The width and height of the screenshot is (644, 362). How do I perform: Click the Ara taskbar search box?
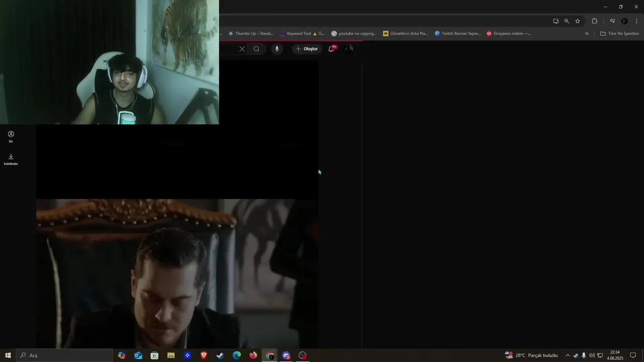coord(64,355)
